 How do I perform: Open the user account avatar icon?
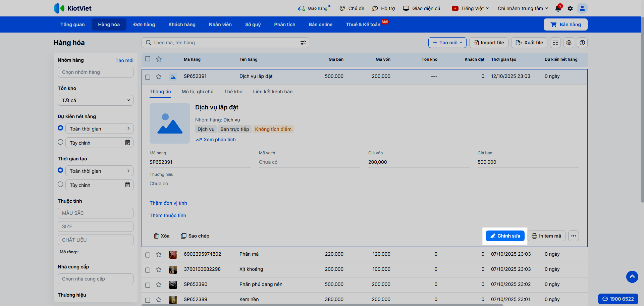click(582, 8)
